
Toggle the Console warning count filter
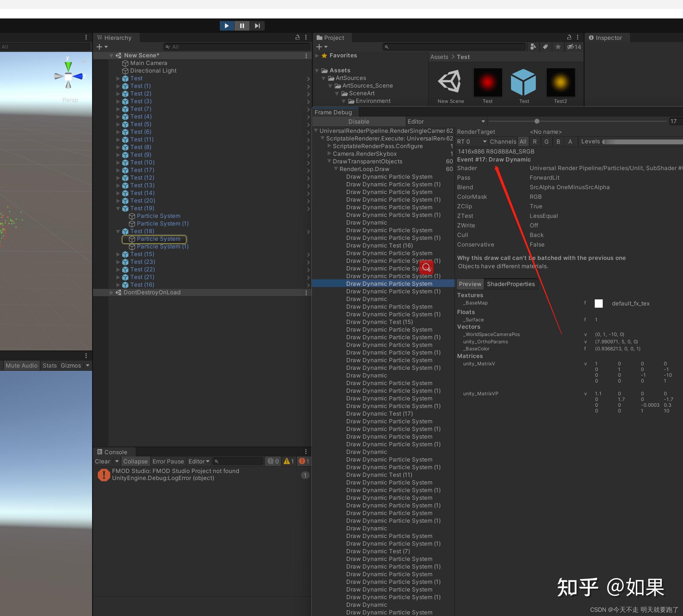289,461
